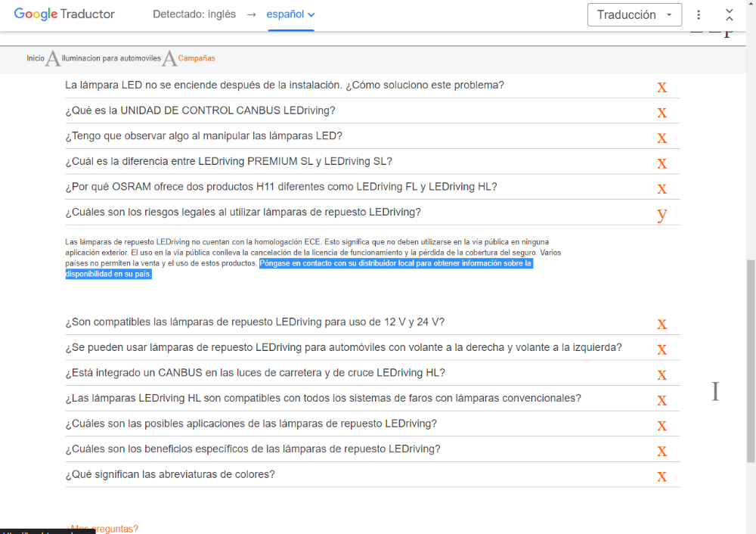This screenshot has width=756, height=534.
Task: Expand the UNIDAD DE CONTROL CANBUS question
Action: (x=373, y=111)
